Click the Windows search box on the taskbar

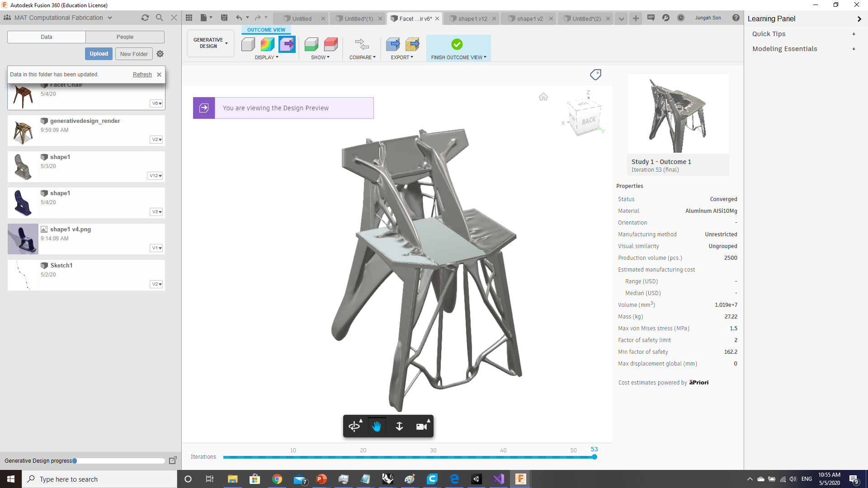pos(99,479)
